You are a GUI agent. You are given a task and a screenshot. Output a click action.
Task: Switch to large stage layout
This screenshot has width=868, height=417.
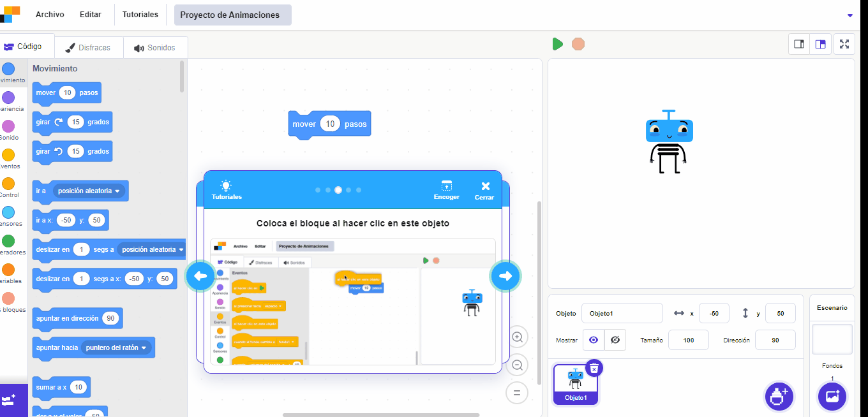(821, 44)
